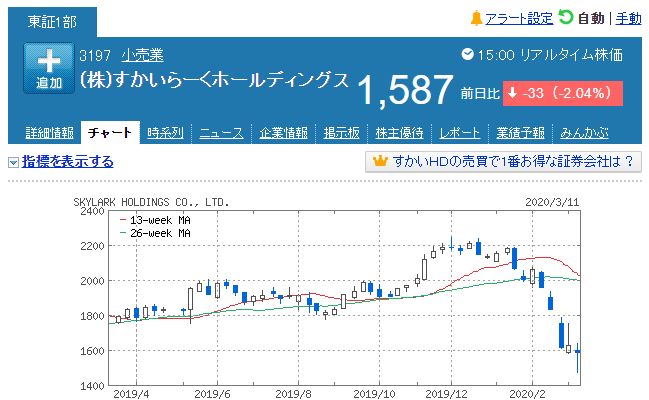
Task: Click the 前日比 label
Action: coord(480,94)
